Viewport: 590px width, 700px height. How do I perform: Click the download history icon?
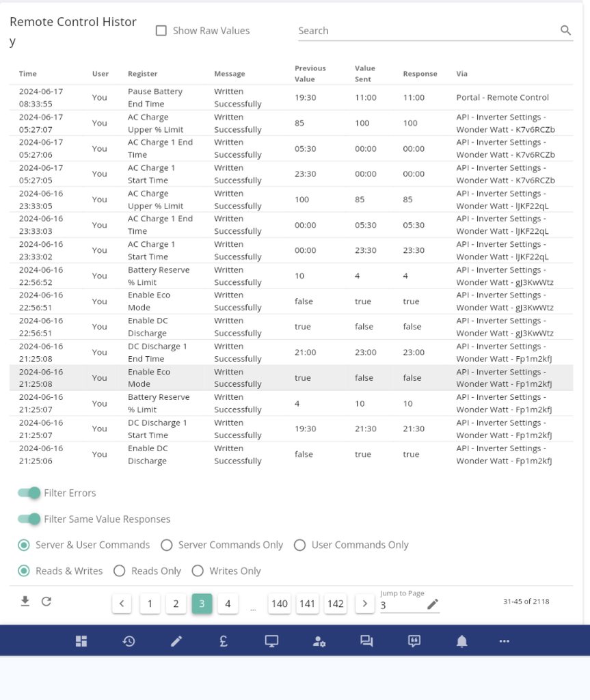pos(25,602)
